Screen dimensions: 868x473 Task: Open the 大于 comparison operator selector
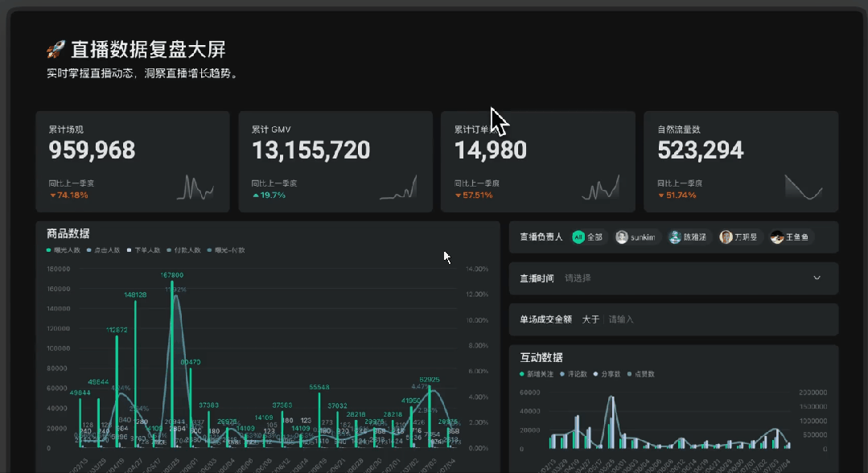tap(590, 319)
